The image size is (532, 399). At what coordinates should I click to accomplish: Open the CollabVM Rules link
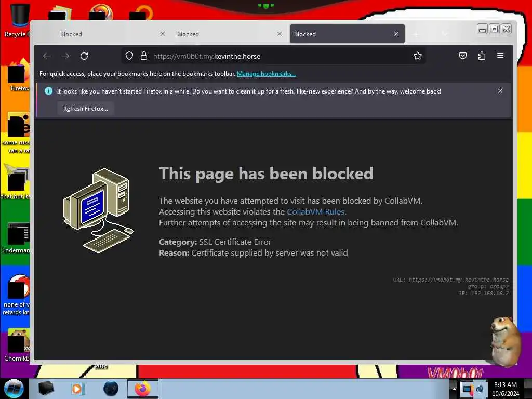315,212
